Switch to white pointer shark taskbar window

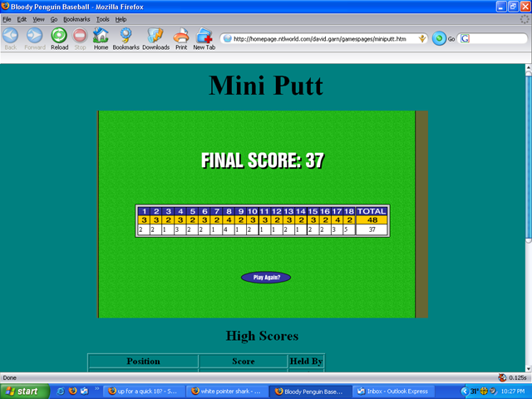226,391
